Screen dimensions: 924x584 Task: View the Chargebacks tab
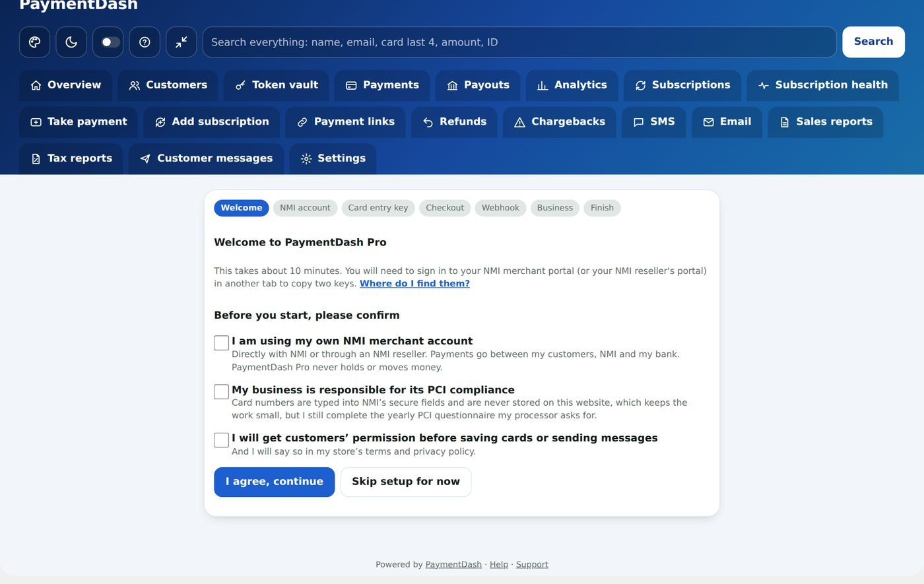560,122
